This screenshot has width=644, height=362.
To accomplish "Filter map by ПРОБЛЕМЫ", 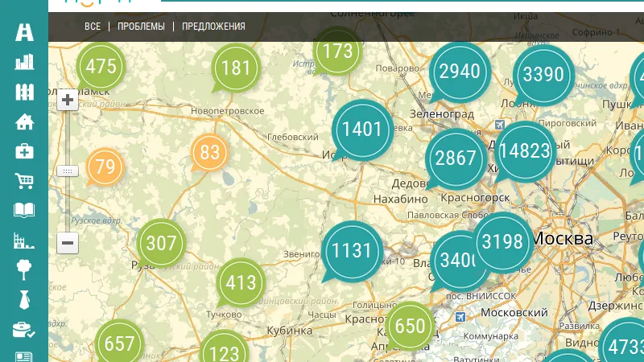I will click(141, 27).
